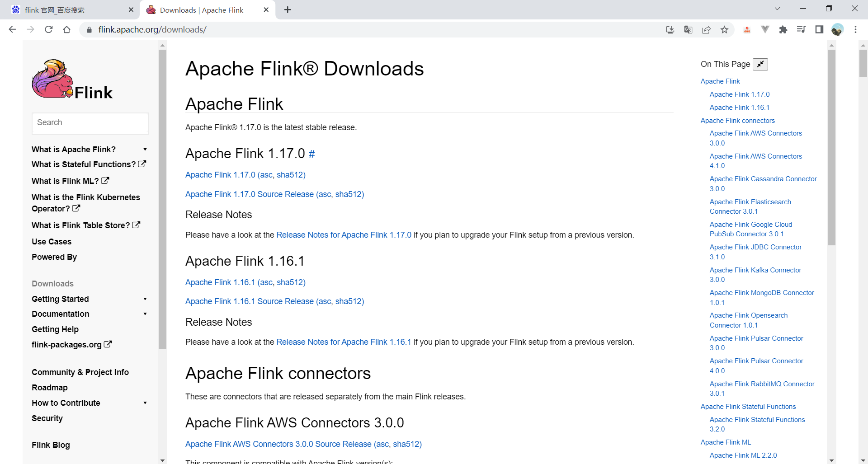
Task: Open sha512 checksum for Flink 1.17.0 binary
Action: 290,175
